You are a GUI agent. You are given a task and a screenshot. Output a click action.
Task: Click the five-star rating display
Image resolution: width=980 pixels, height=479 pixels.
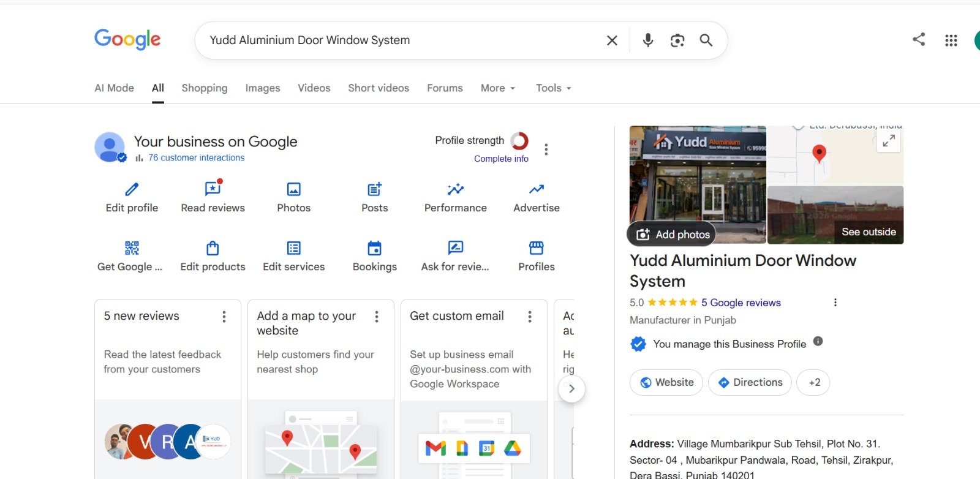672,303
